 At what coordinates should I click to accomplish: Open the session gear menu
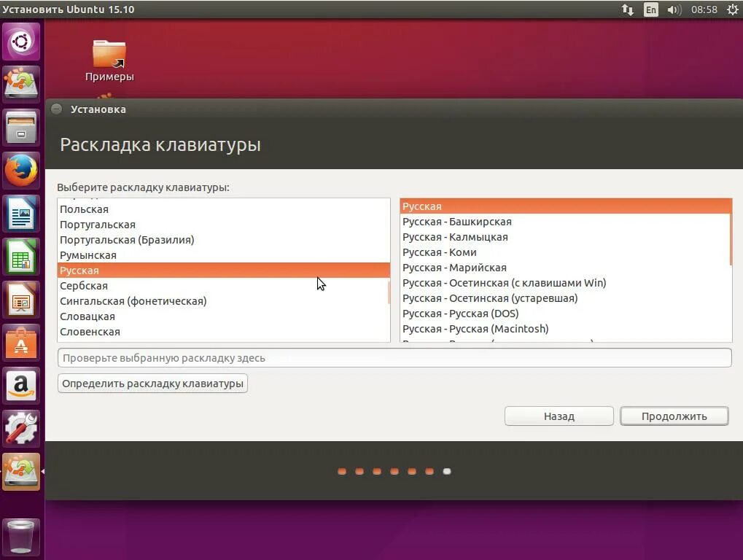click(732, 9)
